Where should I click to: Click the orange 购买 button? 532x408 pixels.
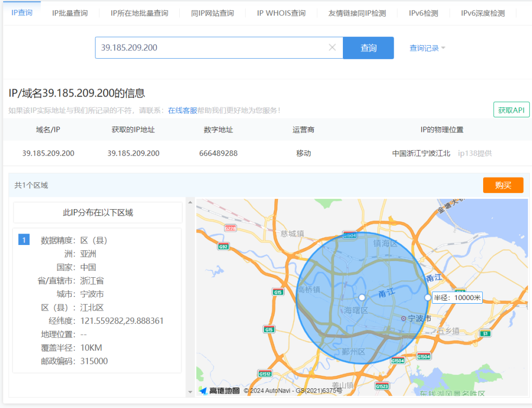coord(503,185)
